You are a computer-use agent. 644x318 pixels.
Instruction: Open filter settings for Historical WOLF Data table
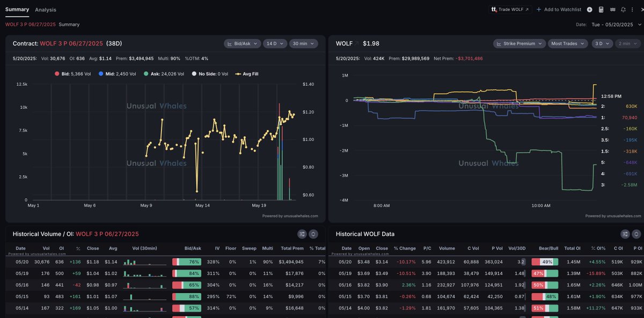pos(625,234)
